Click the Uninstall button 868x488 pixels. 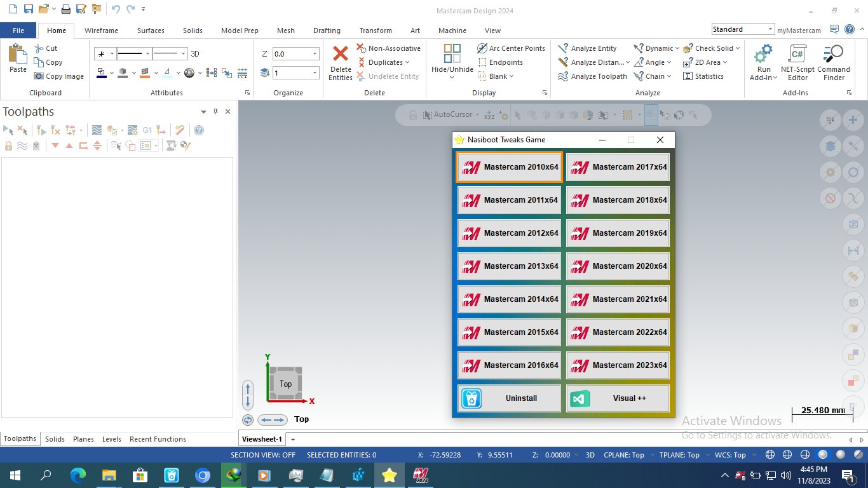coord(510,398)
